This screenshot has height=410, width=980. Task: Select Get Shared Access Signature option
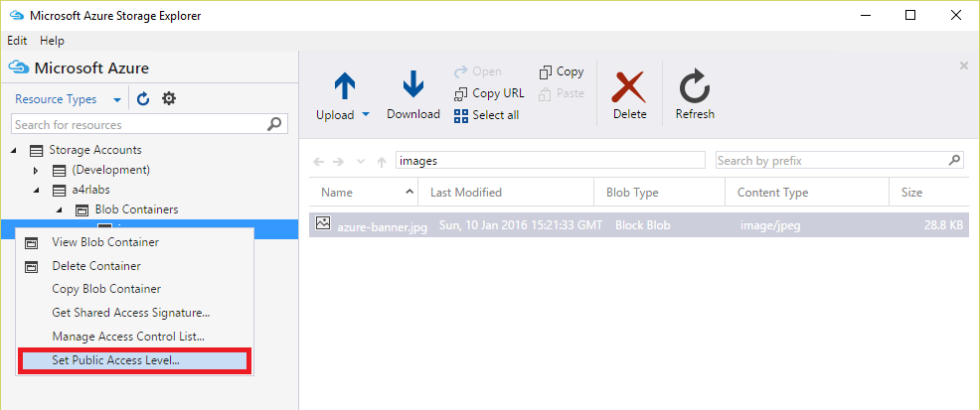pyautogui.click(x=130, y=313)
